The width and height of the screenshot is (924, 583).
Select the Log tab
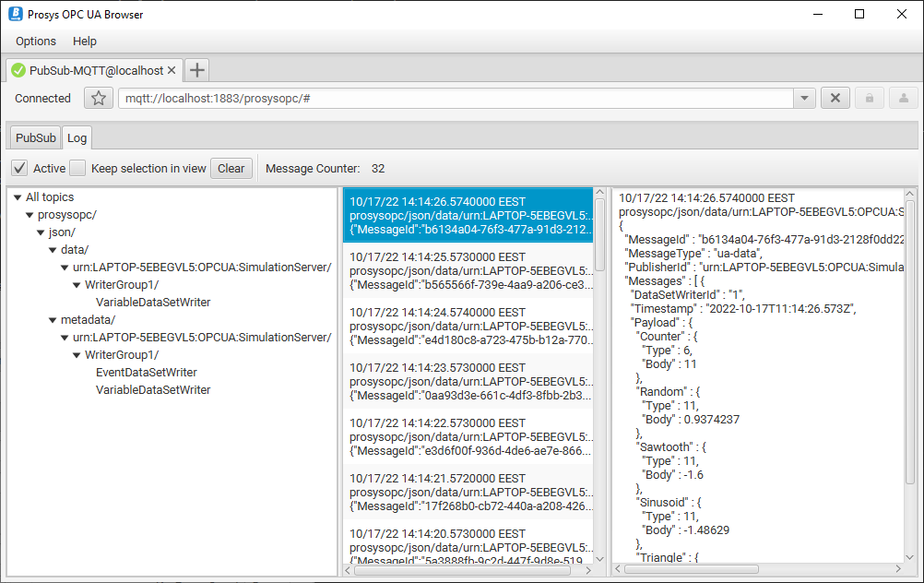[77, 137]
